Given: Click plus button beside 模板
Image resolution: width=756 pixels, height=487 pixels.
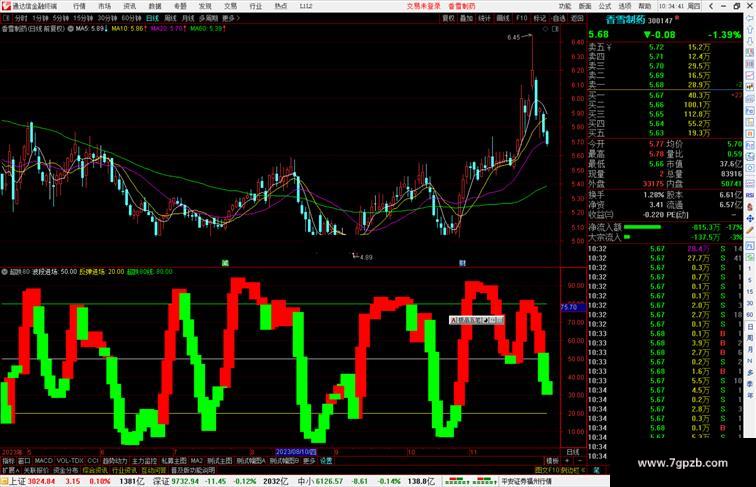Looking at the screenshot, I should click(567, 461).
